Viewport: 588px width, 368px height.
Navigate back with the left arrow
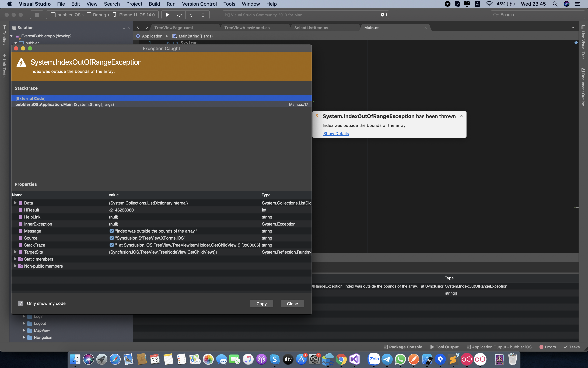tap(138, 28)
